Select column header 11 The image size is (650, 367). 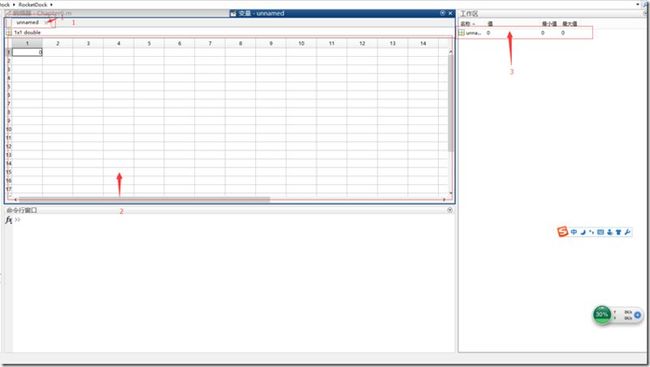point(332,43)
